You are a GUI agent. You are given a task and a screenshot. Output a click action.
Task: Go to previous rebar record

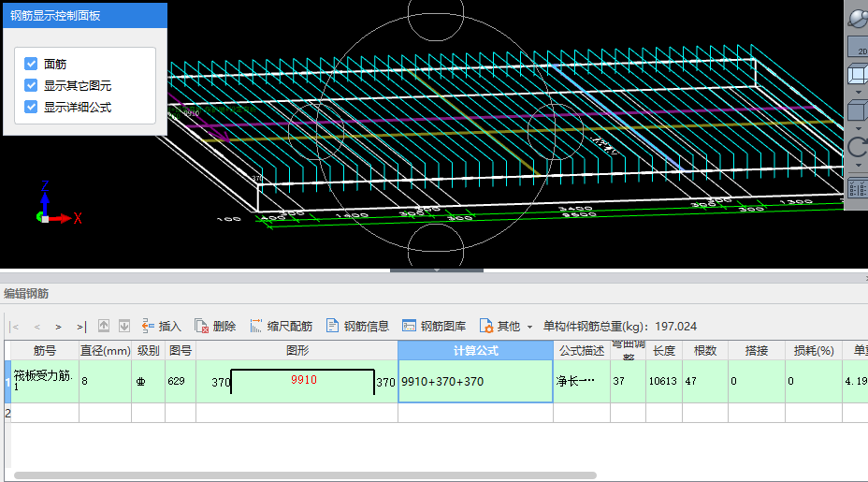(x=37, y=327)
